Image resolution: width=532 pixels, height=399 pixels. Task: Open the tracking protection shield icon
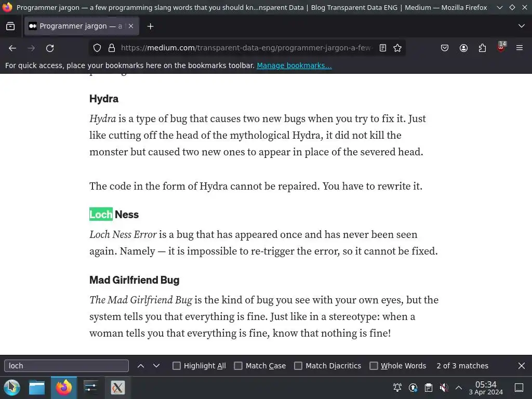click(x=97, y=48)
